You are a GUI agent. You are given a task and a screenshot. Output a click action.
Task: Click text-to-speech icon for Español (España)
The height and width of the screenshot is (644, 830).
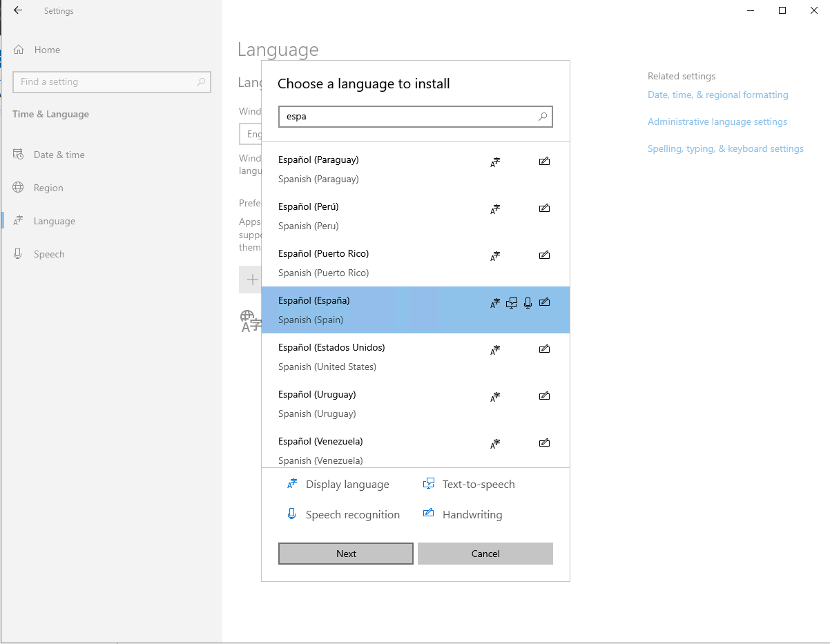[x=512, y=303]
